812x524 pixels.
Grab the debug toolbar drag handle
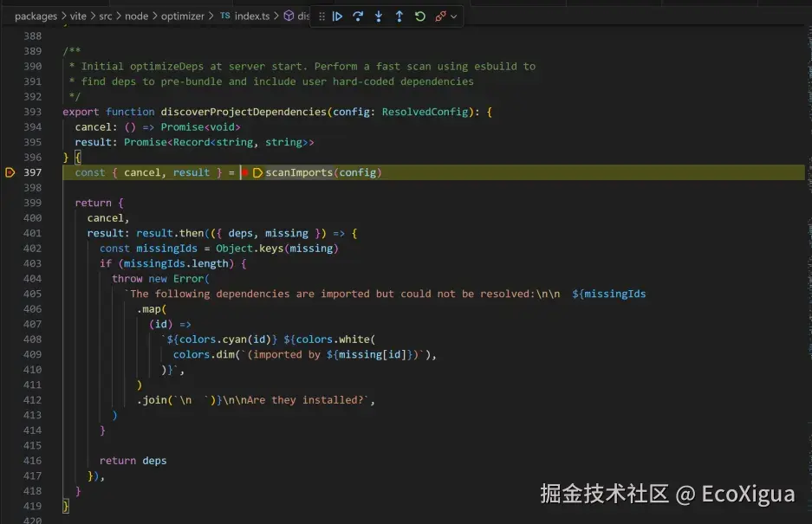click(322, 16)
